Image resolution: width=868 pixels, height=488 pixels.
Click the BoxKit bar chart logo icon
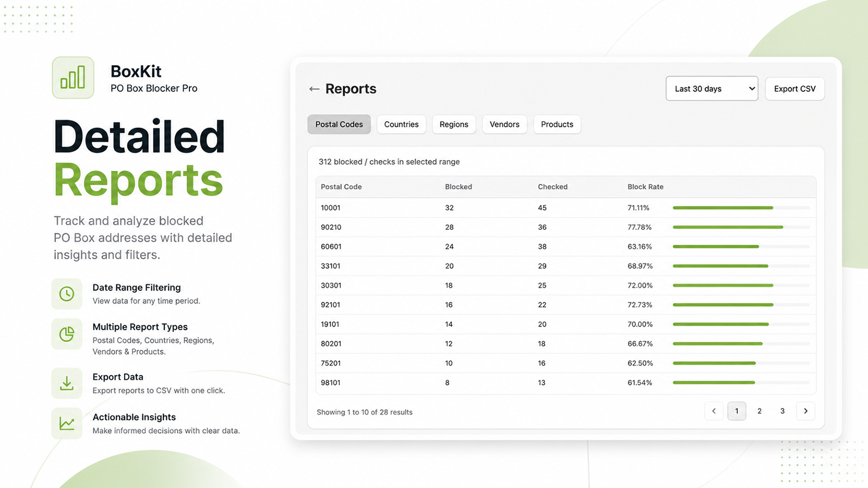pos(73,78)
